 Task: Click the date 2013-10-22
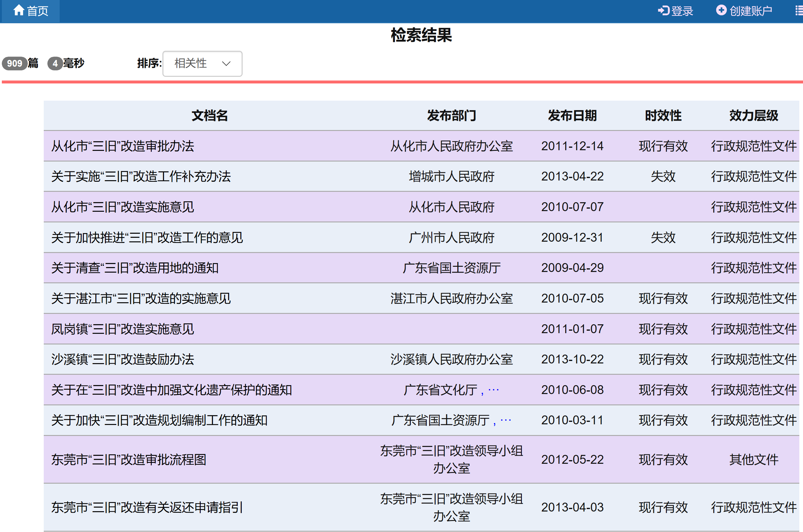(572, 359)
